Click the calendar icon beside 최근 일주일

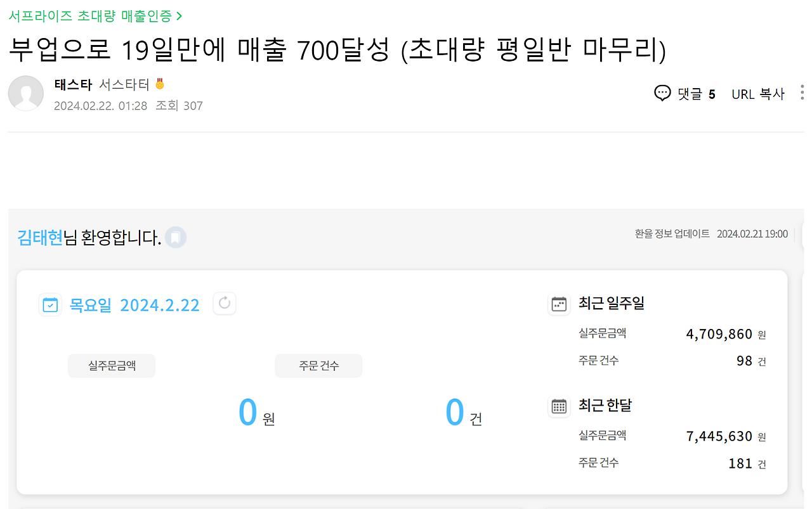coord(559,304)
